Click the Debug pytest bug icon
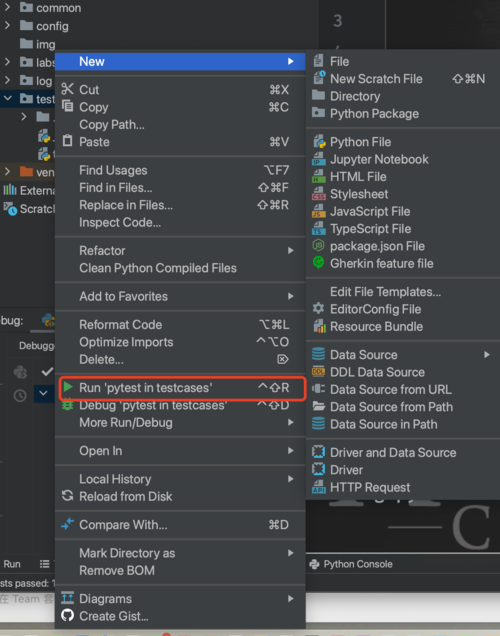The image size is (500, 636). (67, 405)
